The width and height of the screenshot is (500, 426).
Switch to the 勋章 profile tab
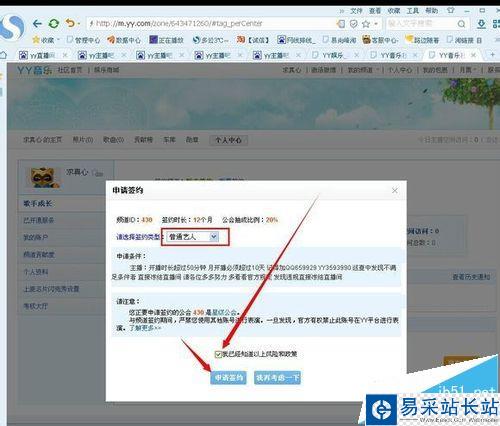(192, 140)
